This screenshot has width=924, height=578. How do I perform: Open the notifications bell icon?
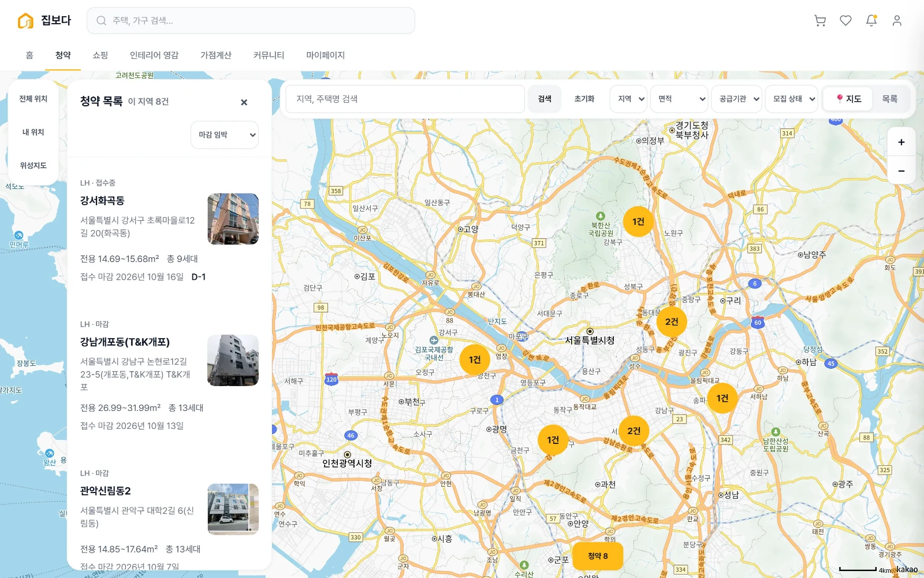point(871,21)
